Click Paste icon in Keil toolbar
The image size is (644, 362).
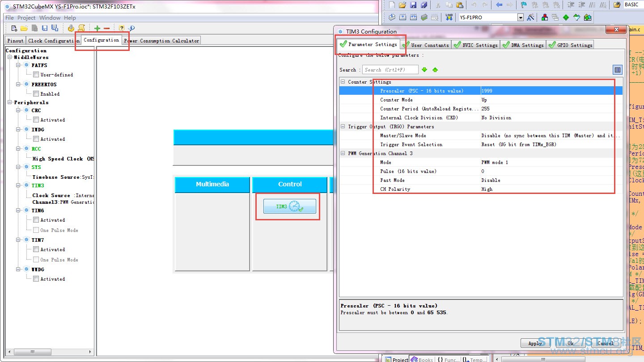click(460, 5)
